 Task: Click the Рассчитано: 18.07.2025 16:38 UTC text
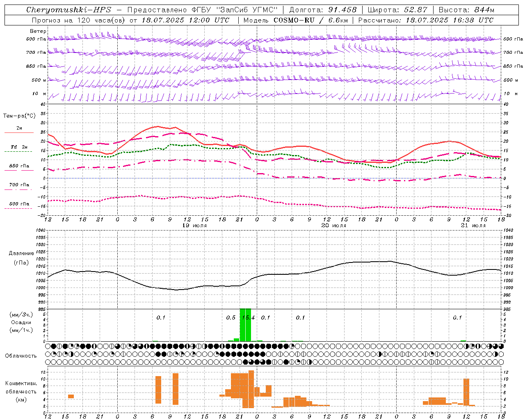(x=426, y=20)
